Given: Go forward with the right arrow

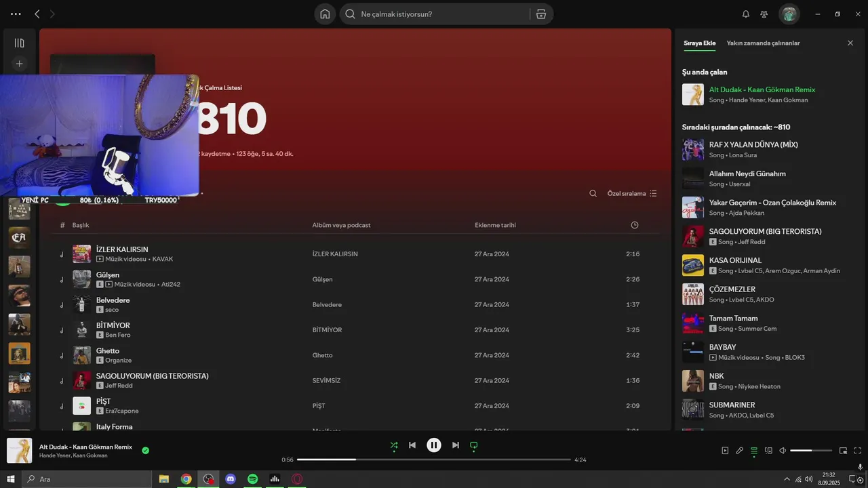Looking at the screenshot, I should (x=53, y=14).
